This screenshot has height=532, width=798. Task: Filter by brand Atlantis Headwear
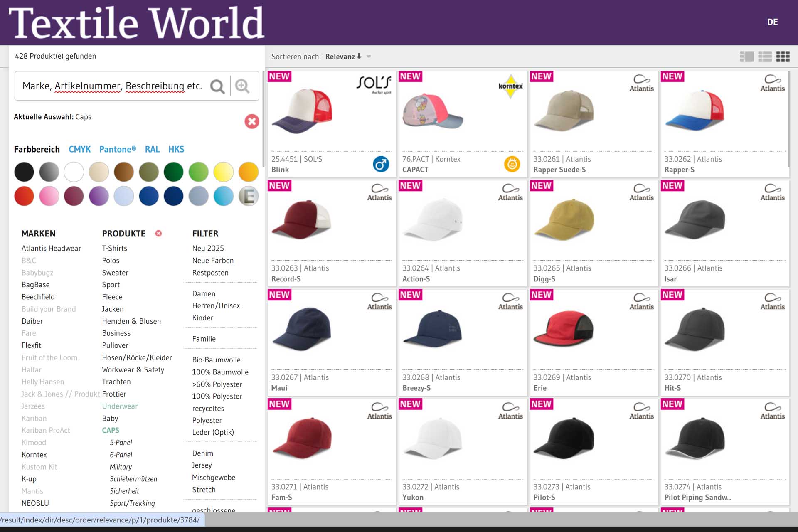51,249
